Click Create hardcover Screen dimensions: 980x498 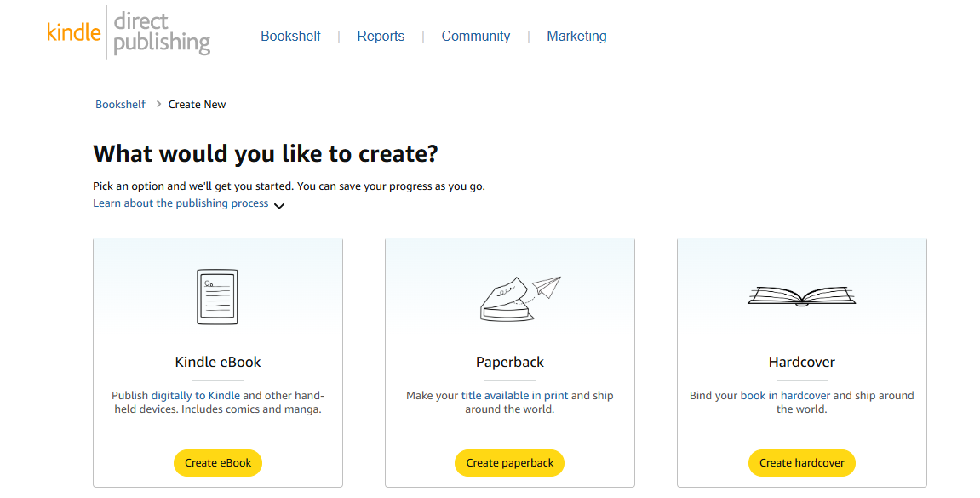coord(801,462)
